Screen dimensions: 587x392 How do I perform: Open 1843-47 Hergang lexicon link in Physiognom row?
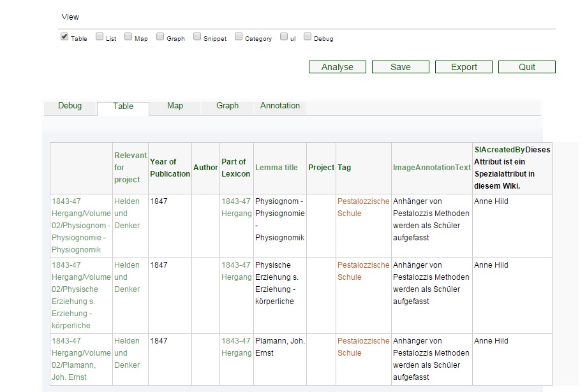(236, 207)
